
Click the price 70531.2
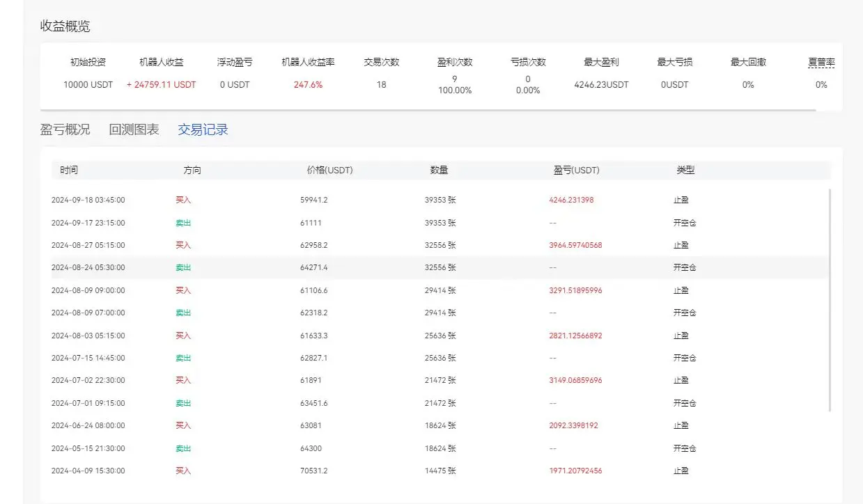click(313, 471)
